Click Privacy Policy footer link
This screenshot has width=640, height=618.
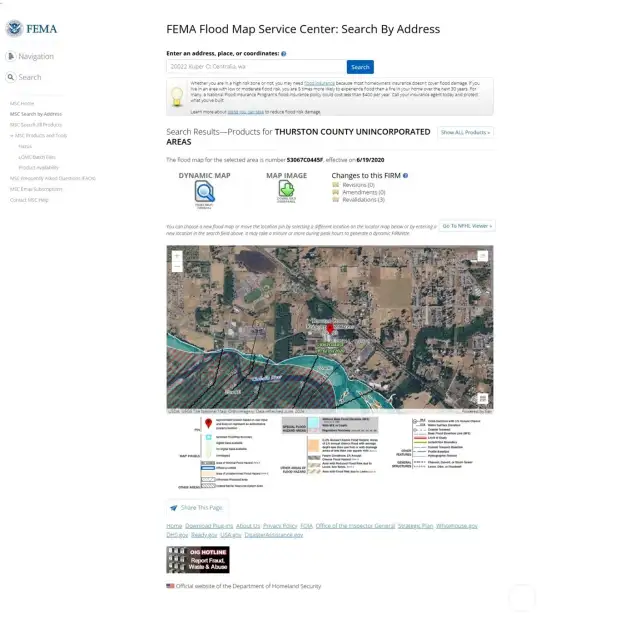[280, 526]
